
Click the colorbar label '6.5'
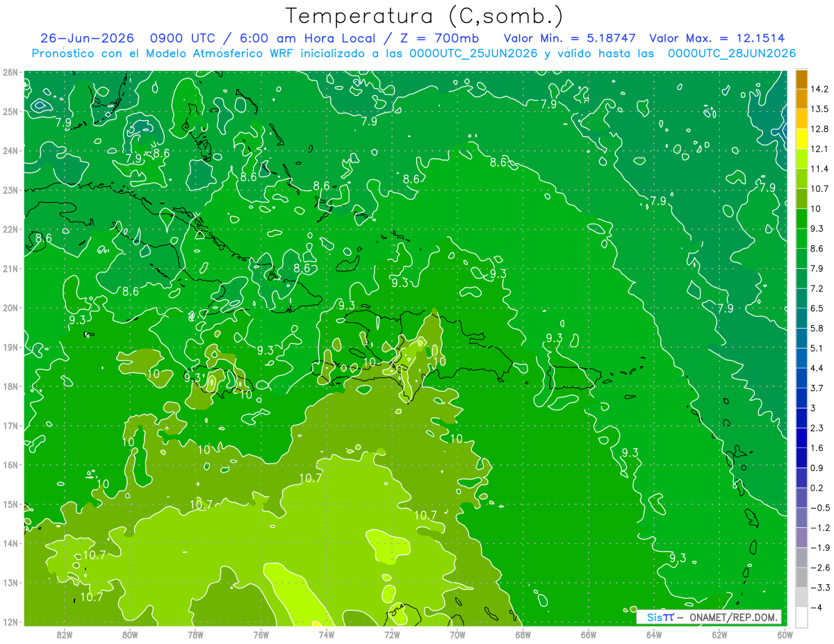(818, 308)
